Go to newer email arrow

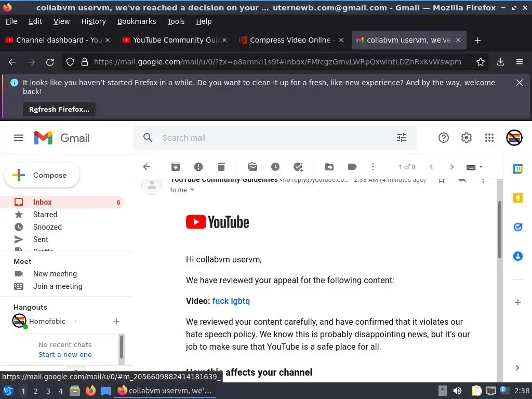point(431,167)
